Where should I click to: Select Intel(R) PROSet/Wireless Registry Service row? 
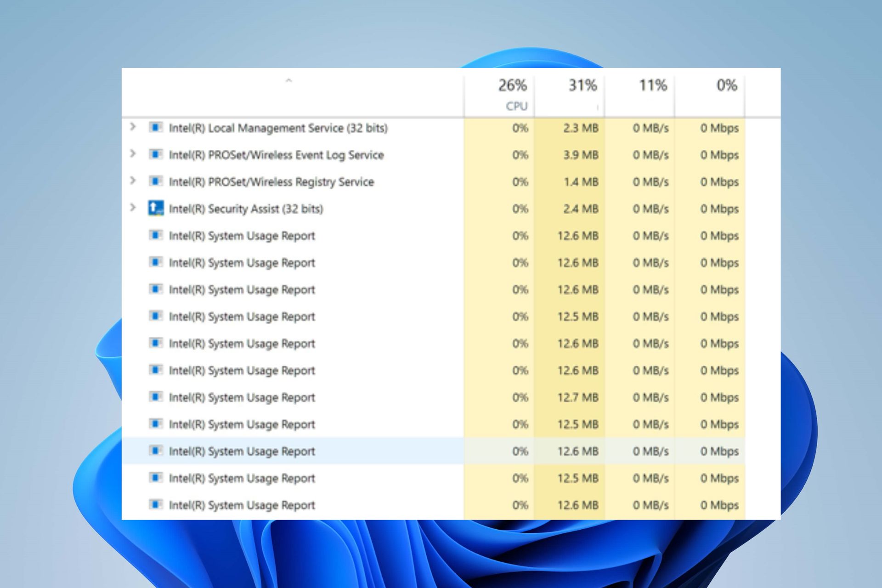(433, 182)
